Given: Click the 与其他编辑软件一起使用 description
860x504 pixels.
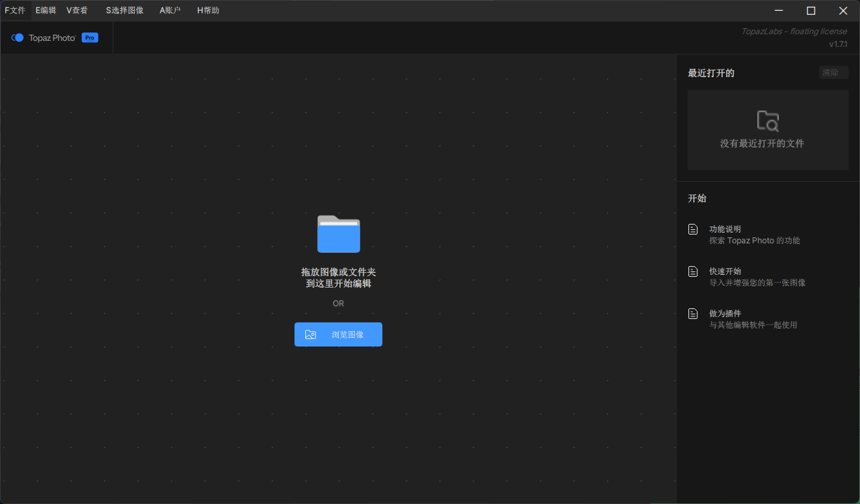Looking at the screenshot, I should (753, 325).
